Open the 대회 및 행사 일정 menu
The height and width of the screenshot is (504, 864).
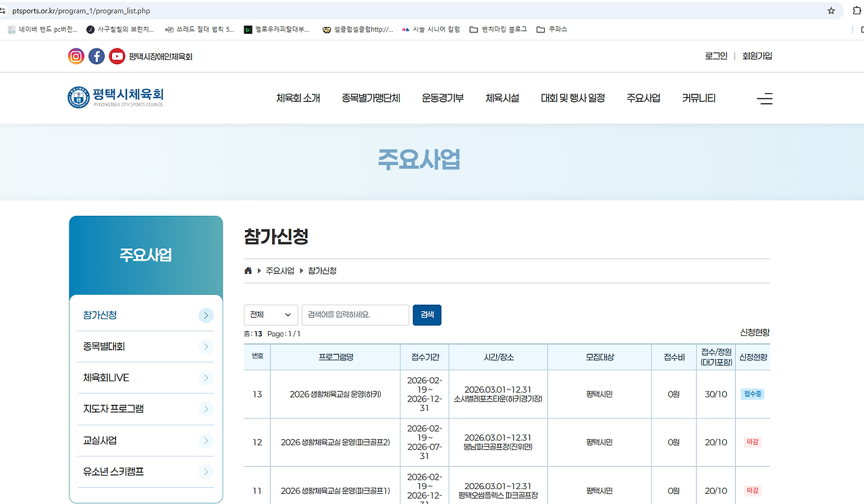coord(572,99)
